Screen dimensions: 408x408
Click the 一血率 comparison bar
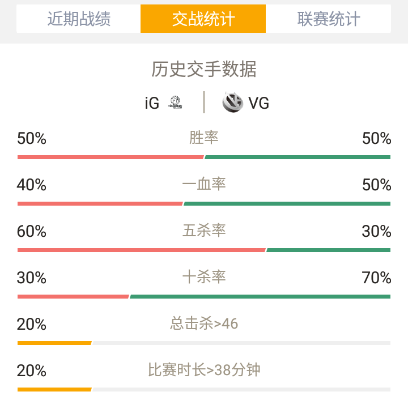[204, 204]
